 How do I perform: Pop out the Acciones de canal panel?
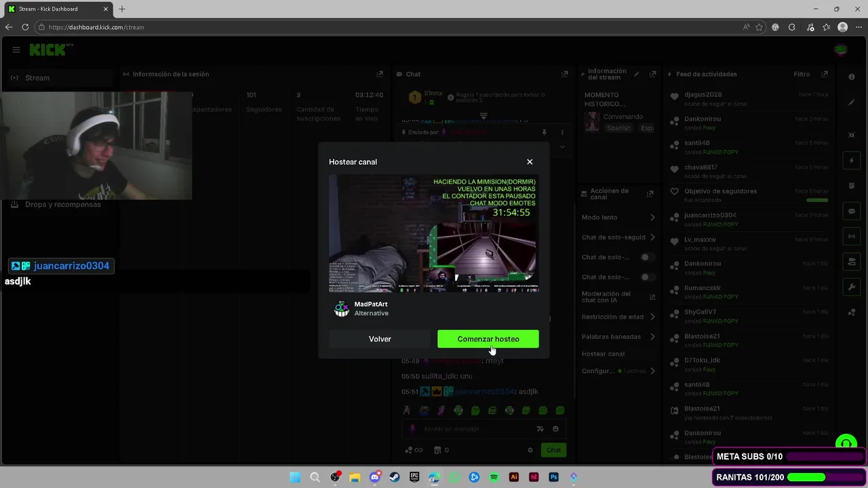click(x=650, y=194)
